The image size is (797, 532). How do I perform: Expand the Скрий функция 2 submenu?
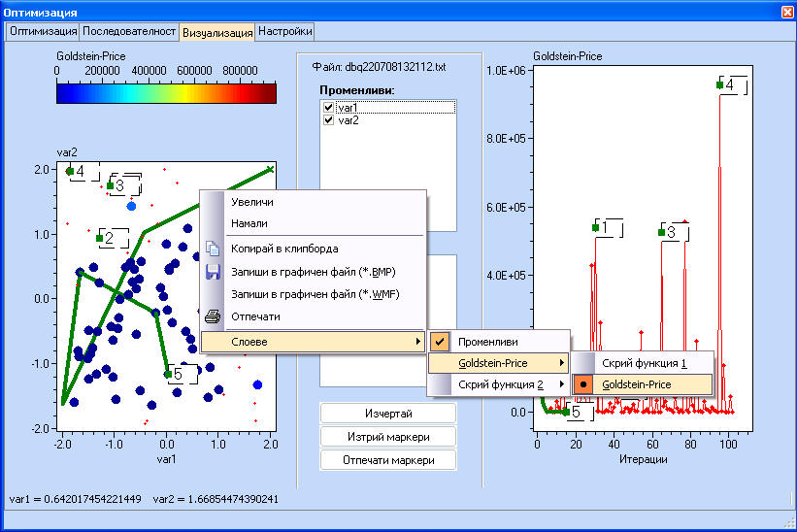point(498,385)
